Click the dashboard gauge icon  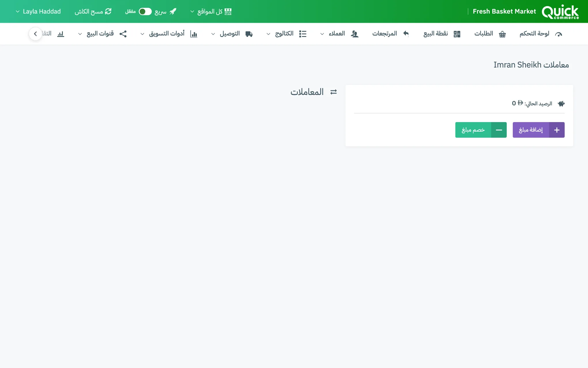558,34
